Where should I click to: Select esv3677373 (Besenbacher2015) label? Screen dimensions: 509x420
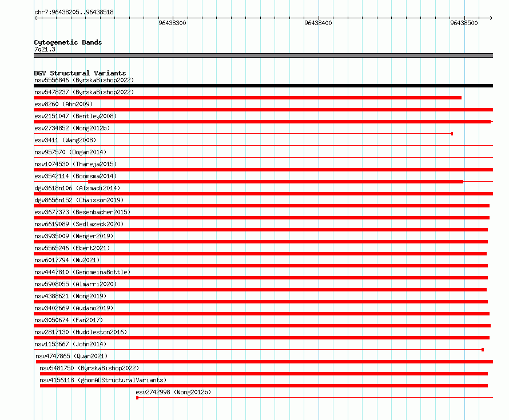(x=82, y=212)
